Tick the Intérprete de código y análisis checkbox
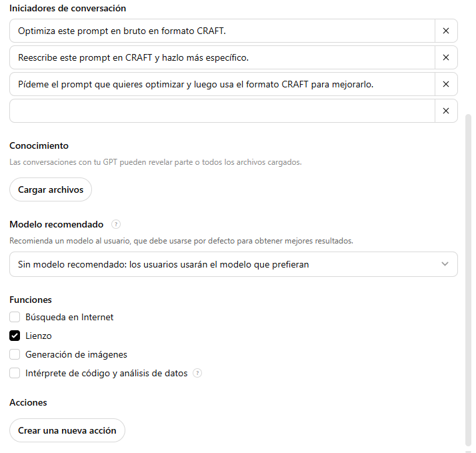 coord(15,373)
